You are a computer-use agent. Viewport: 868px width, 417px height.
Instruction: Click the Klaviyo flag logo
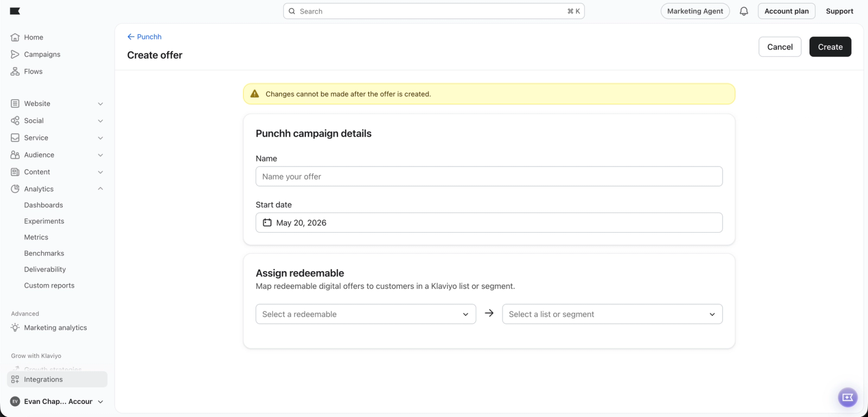[x=15, y=11]
